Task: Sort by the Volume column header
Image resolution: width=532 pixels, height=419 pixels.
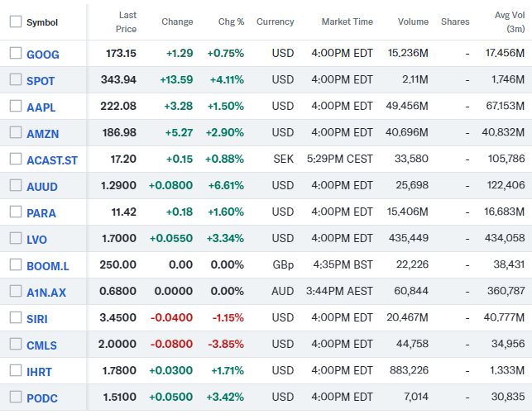Action: click(412, 22)
